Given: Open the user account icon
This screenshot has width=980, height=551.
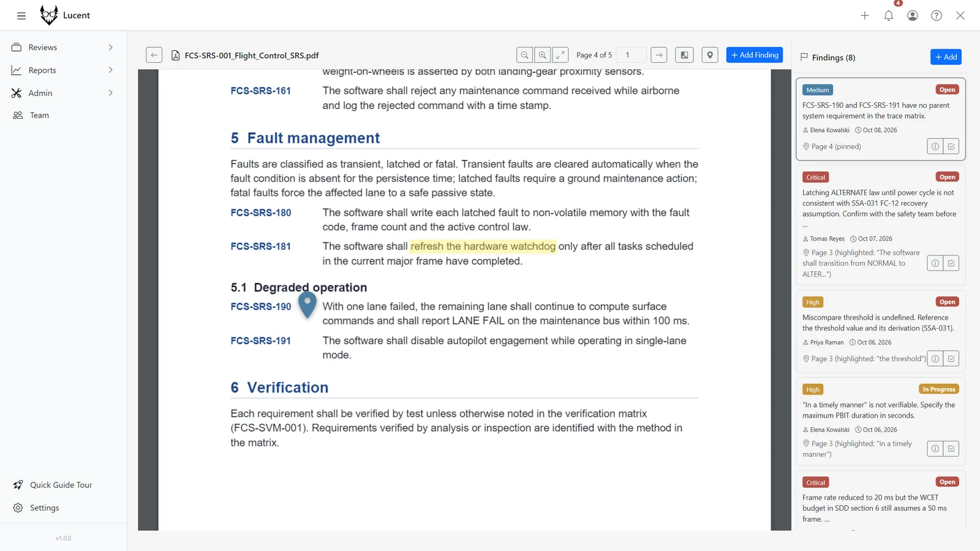Looking at the screenshot, I should [913, 16].
